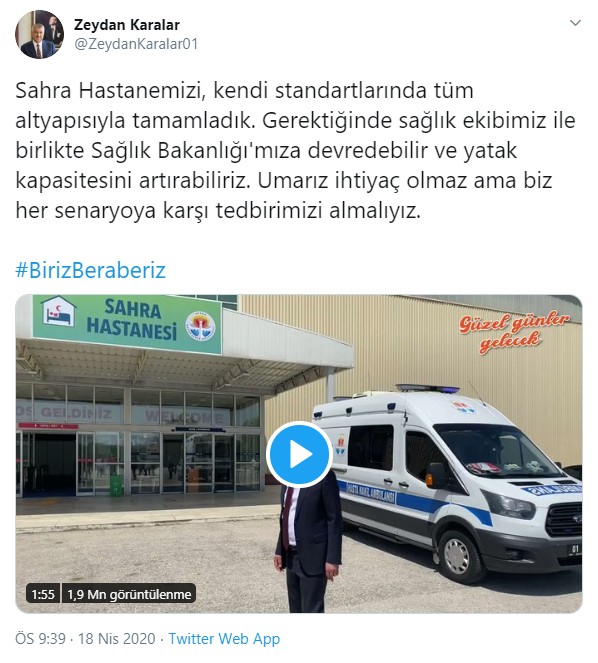Click the 1,9 Mn görüntülenme view count
The image size is (598, 663).
click(x=129, y=595)
